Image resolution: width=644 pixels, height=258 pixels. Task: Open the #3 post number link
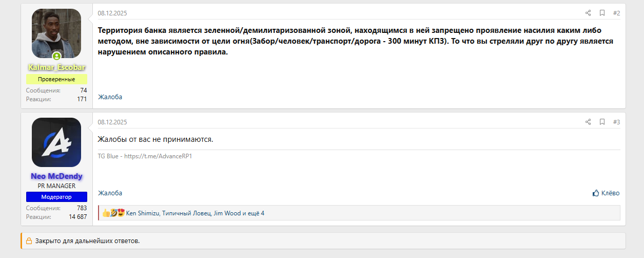point(616,122)
